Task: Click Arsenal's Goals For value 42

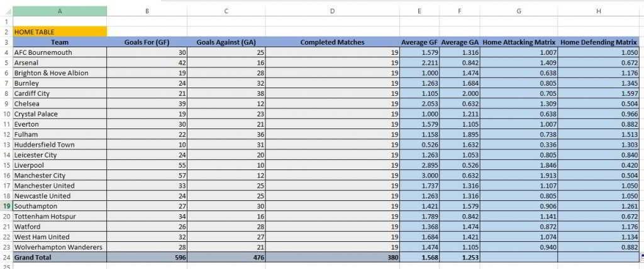Action: (147, 62)
